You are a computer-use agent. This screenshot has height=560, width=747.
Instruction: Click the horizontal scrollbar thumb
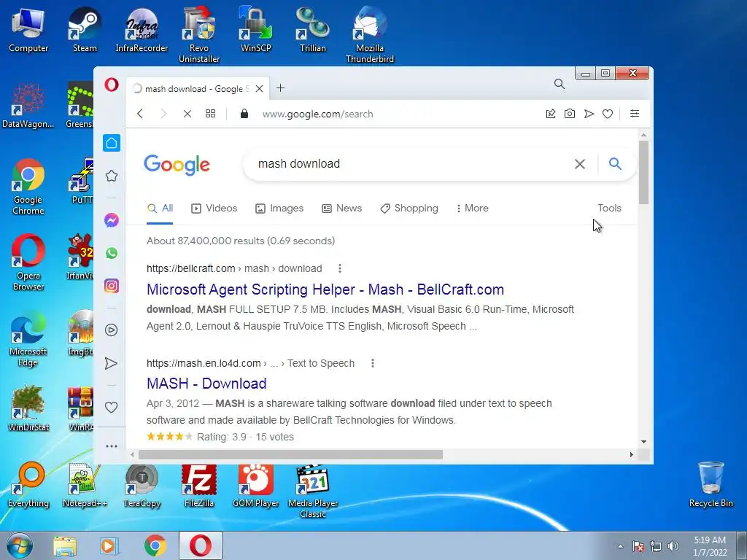pyautogui.click(x=290, y=455)
